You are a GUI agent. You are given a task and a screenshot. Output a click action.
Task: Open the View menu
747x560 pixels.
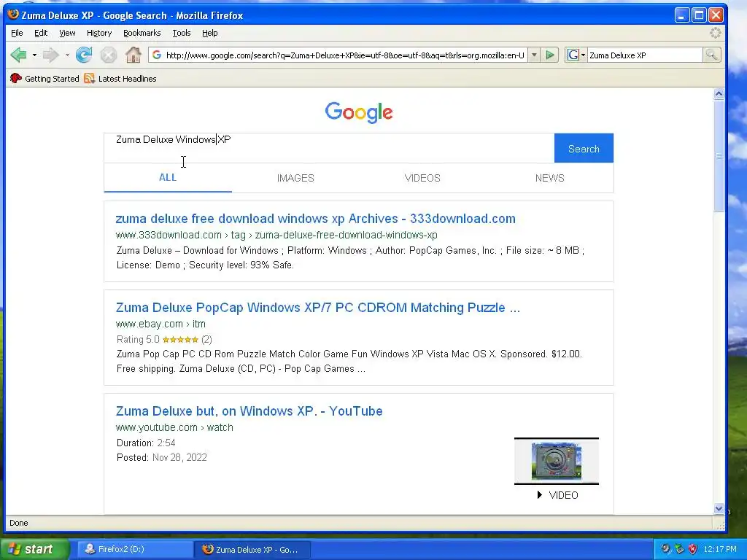tap(67, 33)
